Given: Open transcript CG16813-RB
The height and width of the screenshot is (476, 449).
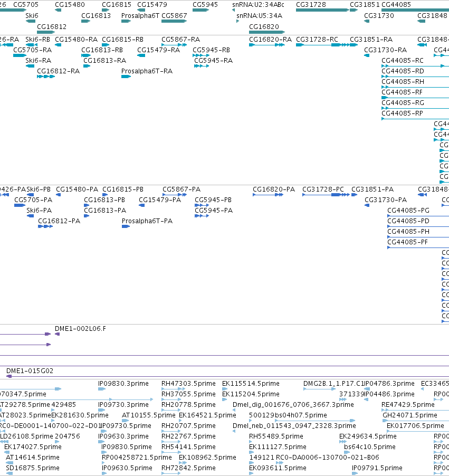Looking at the screenshot, I should pos(102,50).
